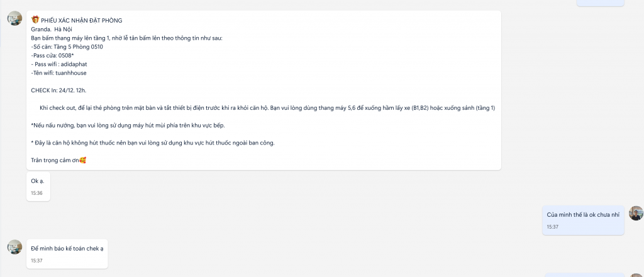Click the Số căn Tầng 5 Phòng 0510 line
The image size is (644, 277).
coord(67,46)
